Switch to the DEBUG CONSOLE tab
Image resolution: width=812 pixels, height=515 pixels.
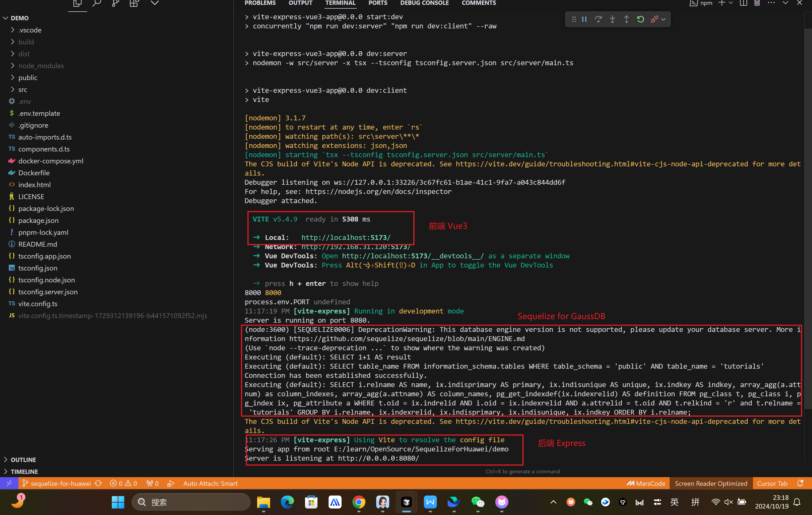pos(424,3)
